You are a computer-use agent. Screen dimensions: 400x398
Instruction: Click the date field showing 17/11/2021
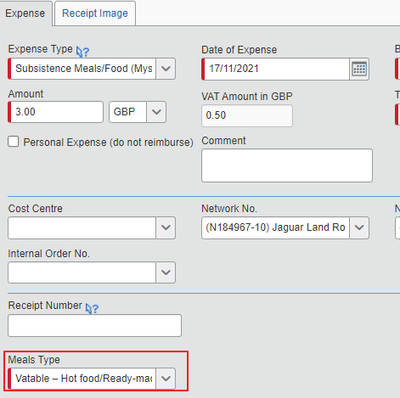(276, 69)
